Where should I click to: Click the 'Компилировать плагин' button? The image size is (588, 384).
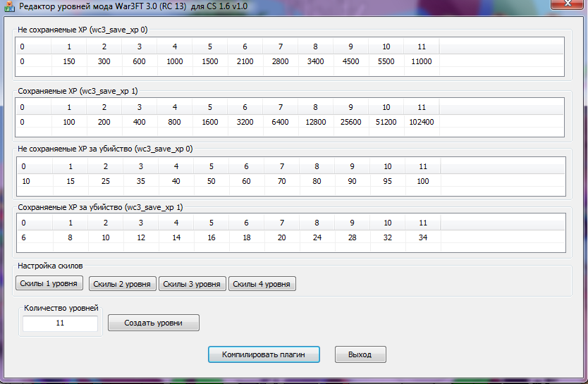[x=264, y=354]
